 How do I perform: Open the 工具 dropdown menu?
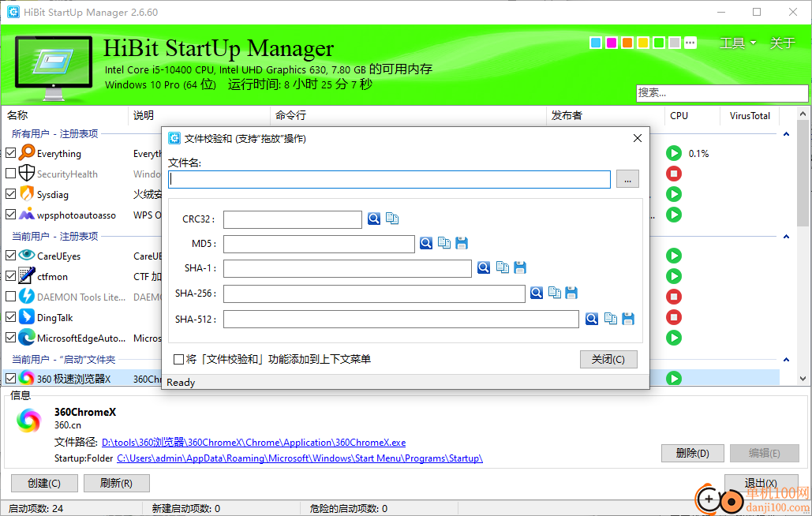(x=737, y=43)
